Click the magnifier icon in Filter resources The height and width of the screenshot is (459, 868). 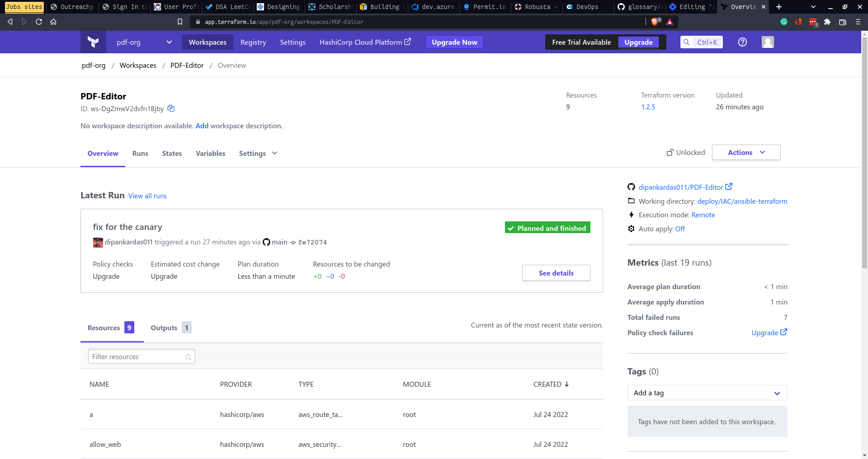point(189,357)
